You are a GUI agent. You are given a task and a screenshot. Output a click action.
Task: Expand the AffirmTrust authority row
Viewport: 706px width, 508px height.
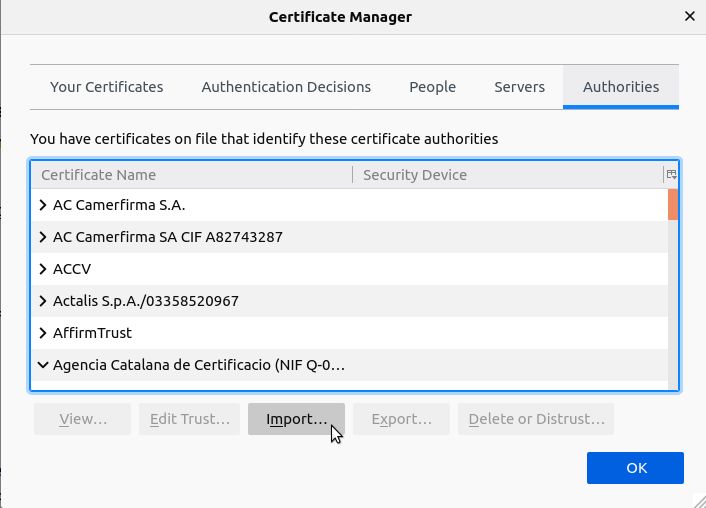(43, 333)
